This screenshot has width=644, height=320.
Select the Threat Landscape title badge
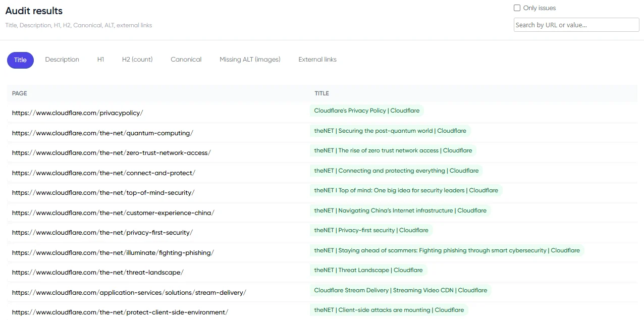coord(368,270)
